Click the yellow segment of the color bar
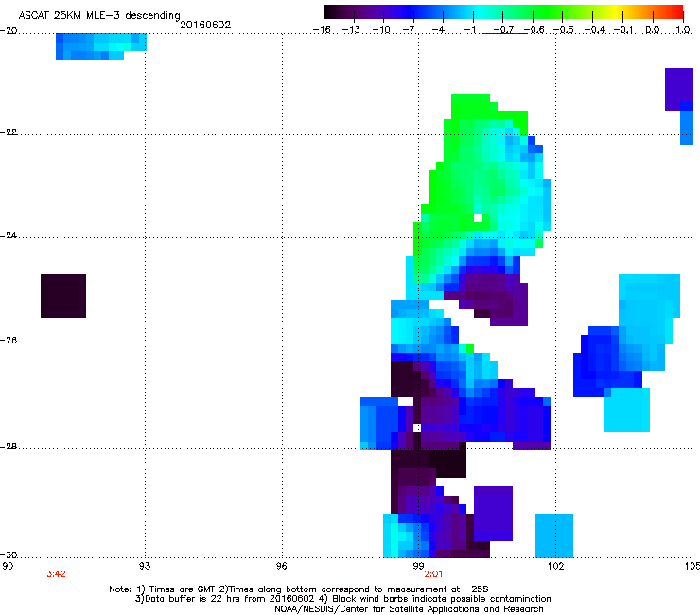 (617, 11)
